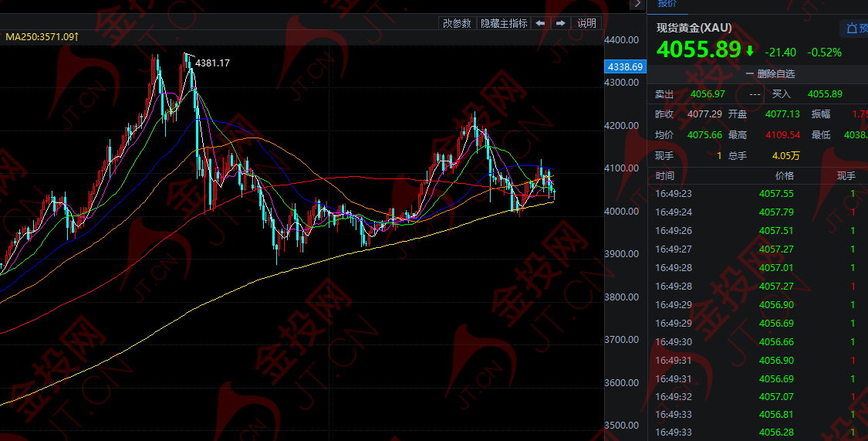The image size is (868, 441).
Task: Click 删除自选 to remove from watchlist
Action: (770, 73)
